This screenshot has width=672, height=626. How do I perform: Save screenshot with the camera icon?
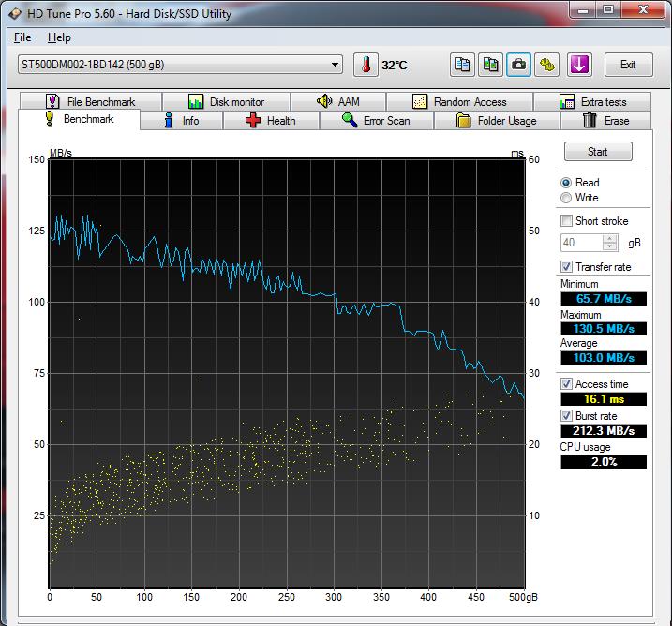pyautogui.click(x=518, y=65)
